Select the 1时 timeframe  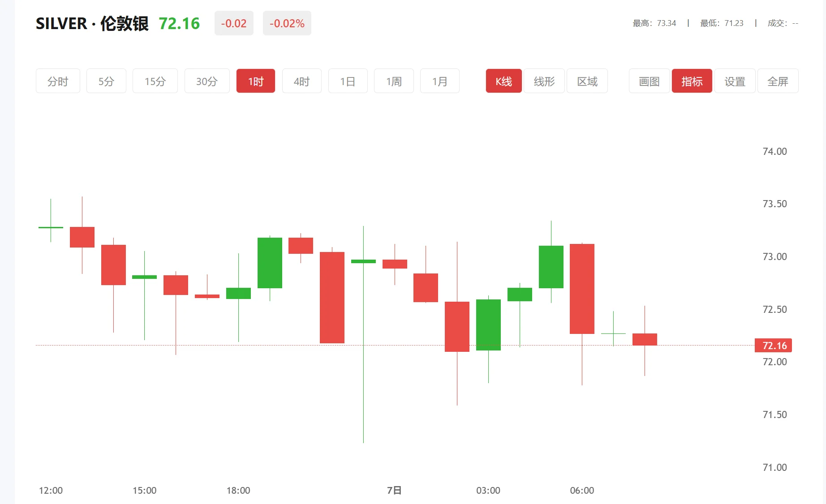click(256, 81)
